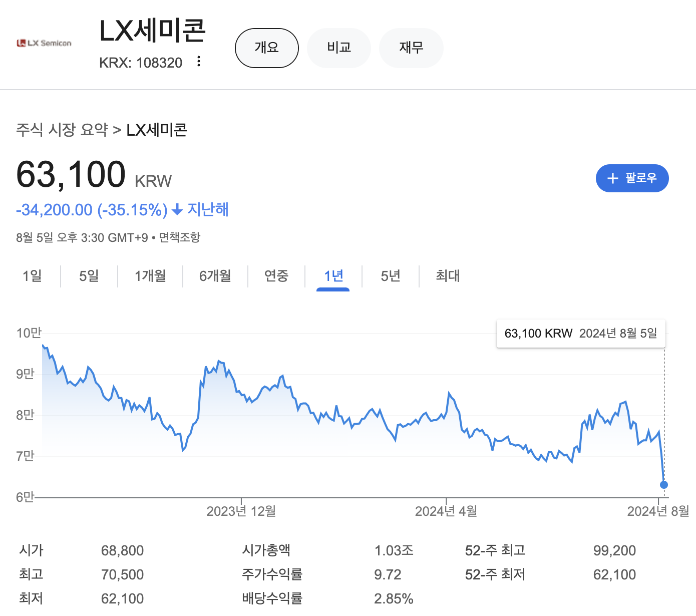Click the 면책조항 disclaimer link
The image size is (696, 616).
coord(180,237)
